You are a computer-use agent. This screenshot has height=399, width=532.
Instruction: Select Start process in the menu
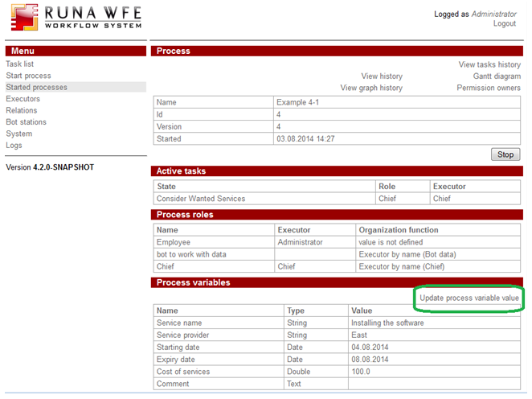[x=28, y=76]
